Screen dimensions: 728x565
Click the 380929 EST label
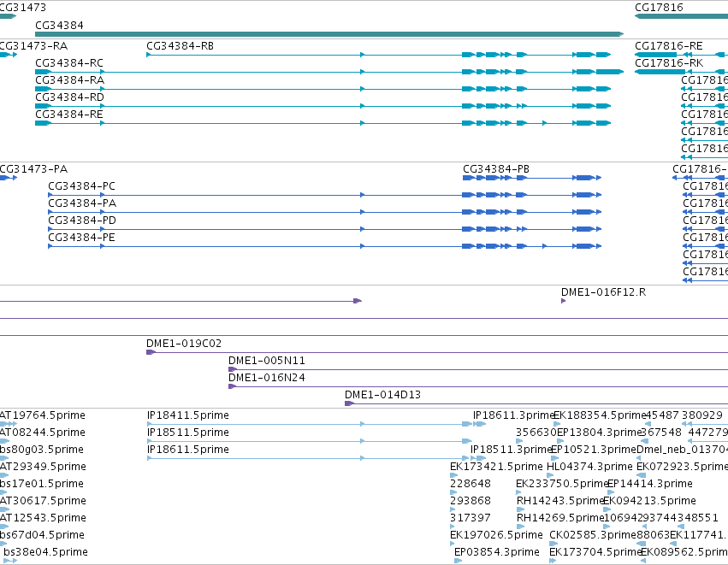[x=702, y=415]
